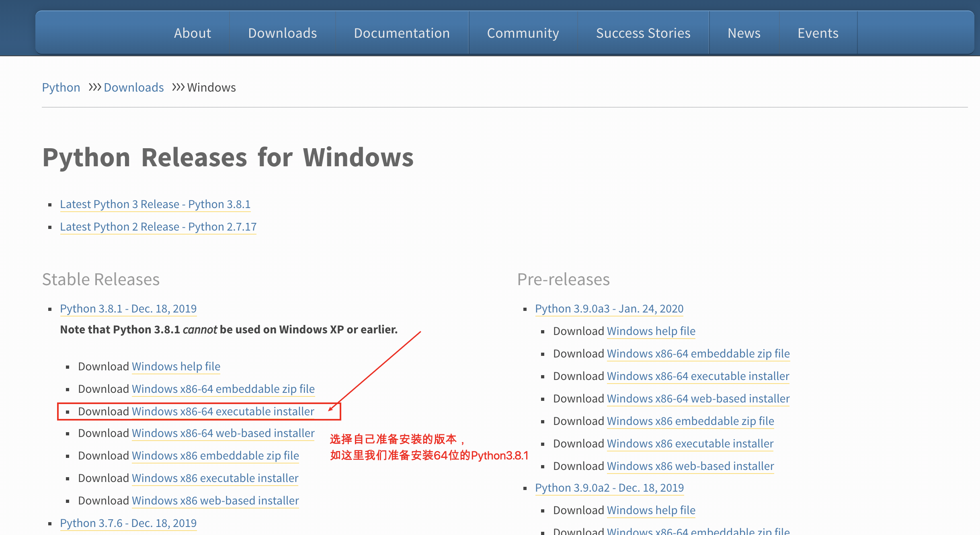Download the stable Windows x86-64 executable installer
Screen dimensions: 980x535
(223, 411)
